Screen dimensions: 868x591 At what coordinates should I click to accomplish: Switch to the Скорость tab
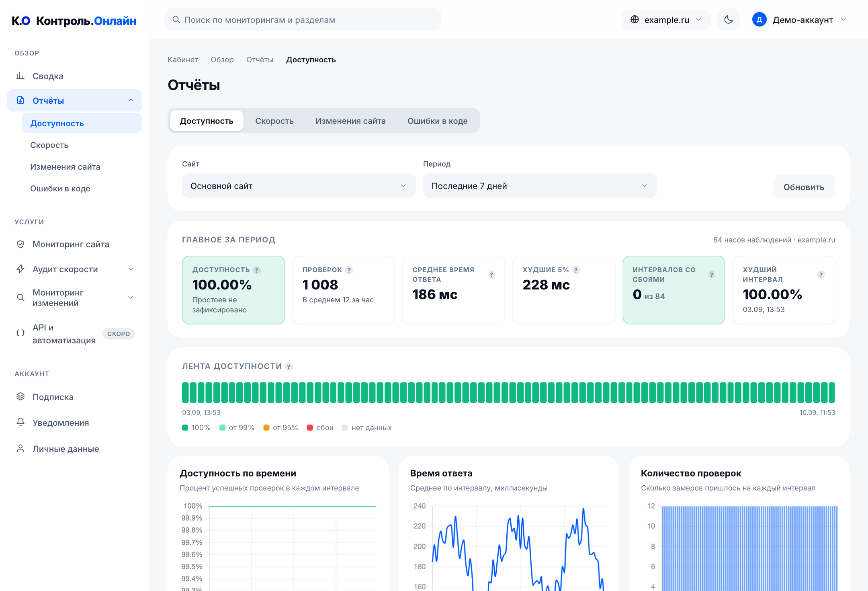[274, 121]
